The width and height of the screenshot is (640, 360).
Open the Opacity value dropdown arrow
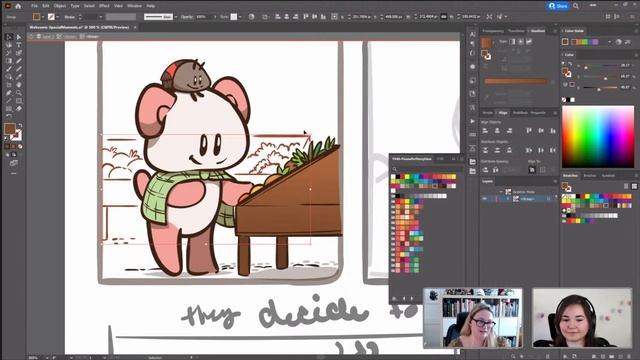(x=215, y=17)
